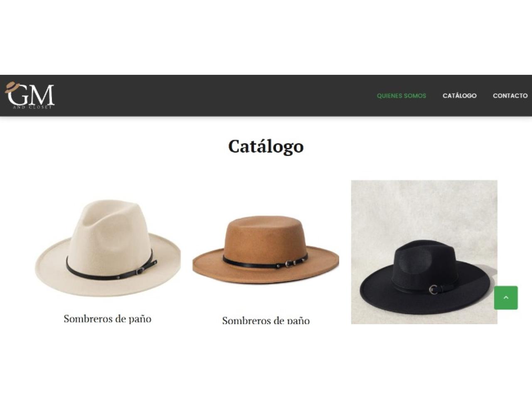Select the cream fedora hat product image

(108, 248)
